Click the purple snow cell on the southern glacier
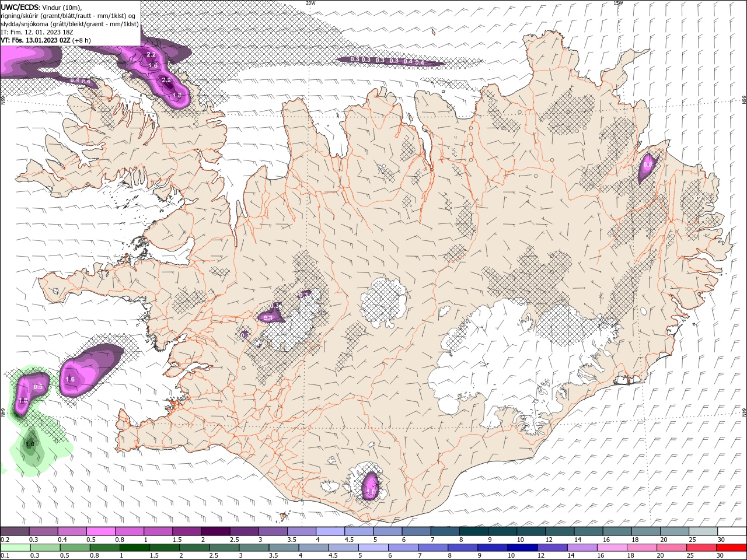747x560 pixels. 371,485
